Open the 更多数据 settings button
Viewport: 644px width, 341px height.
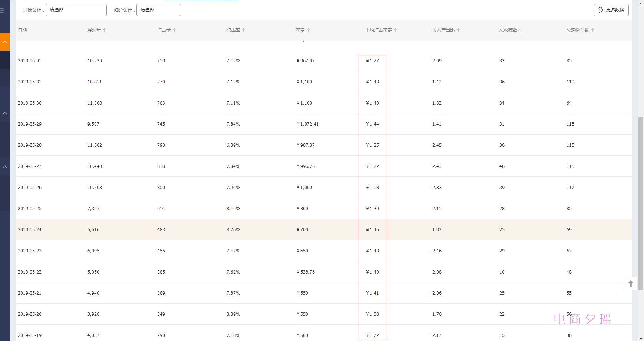611,10
